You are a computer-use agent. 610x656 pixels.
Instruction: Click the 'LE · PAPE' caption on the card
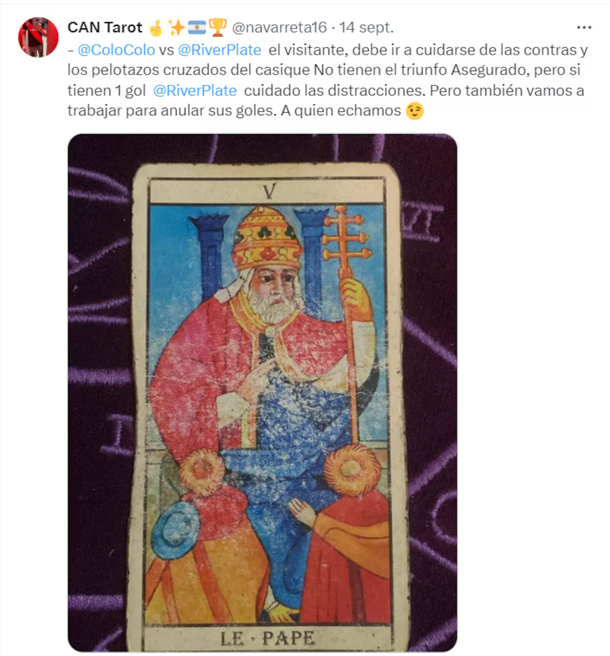(x=268, y=638)
